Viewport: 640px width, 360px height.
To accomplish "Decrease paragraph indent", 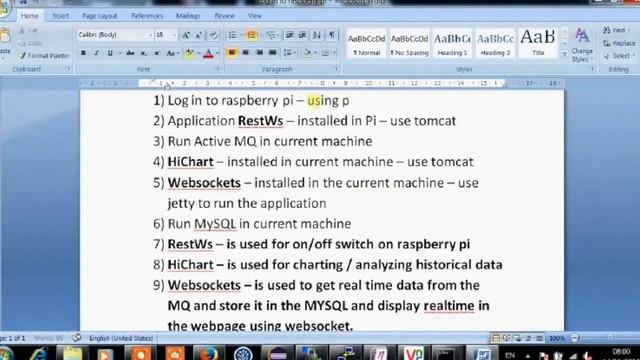I will click(289, 35).
